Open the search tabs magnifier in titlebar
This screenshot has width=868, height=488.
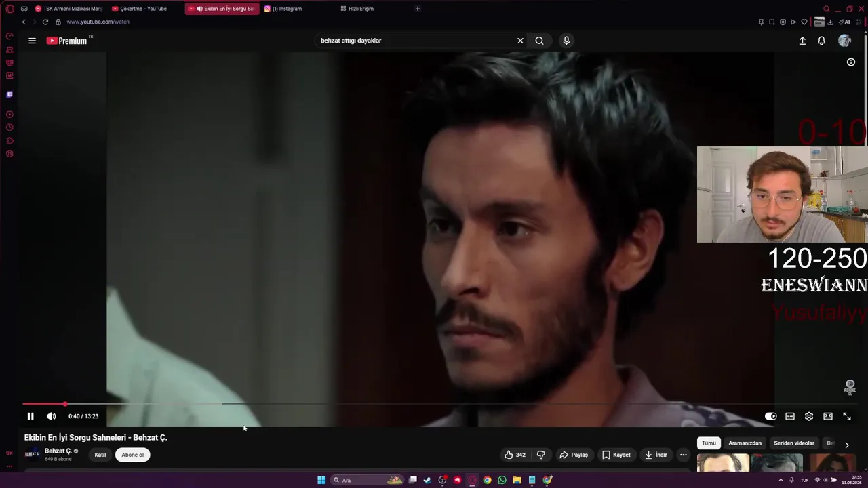(x=826, y=9)
